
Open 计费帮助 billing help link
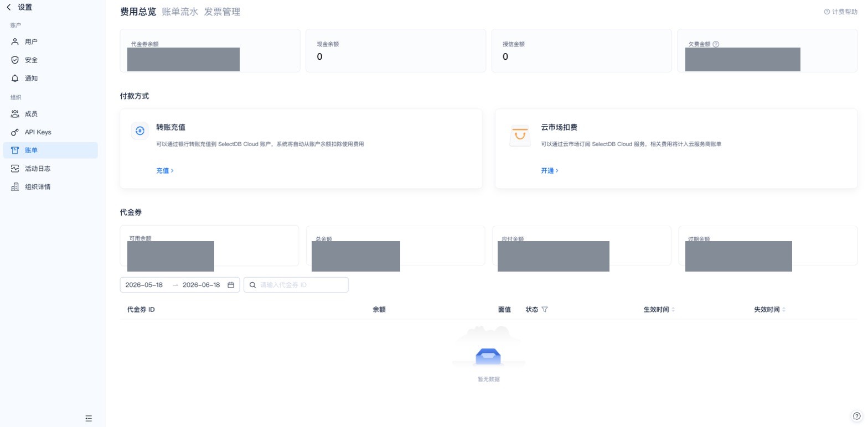(x=841, y=12)
